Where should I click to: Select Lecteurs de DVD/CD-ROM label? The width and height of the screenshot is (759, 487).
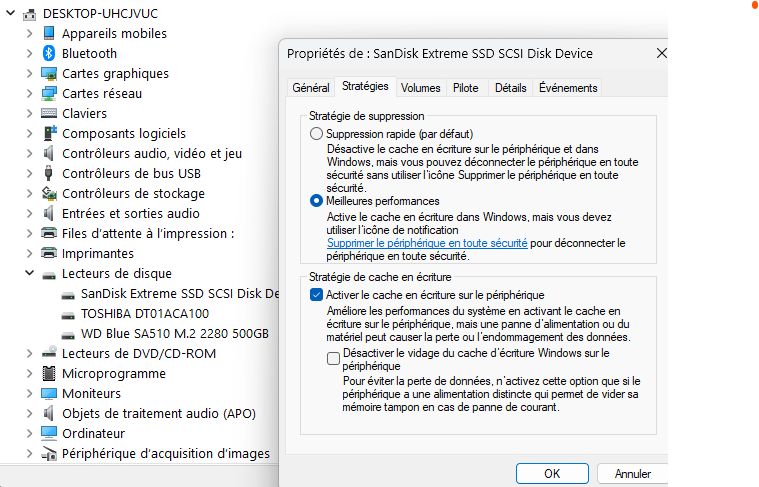click(139, 353)
